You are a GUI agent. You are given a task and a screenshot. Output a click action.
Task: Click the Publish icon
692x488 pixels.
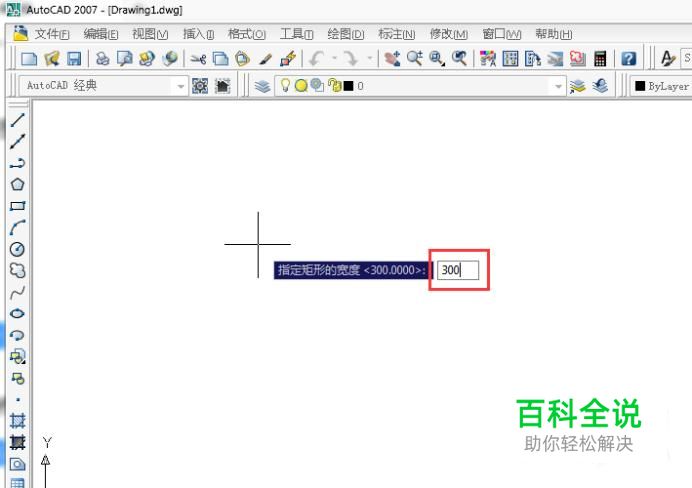[147, 59]
